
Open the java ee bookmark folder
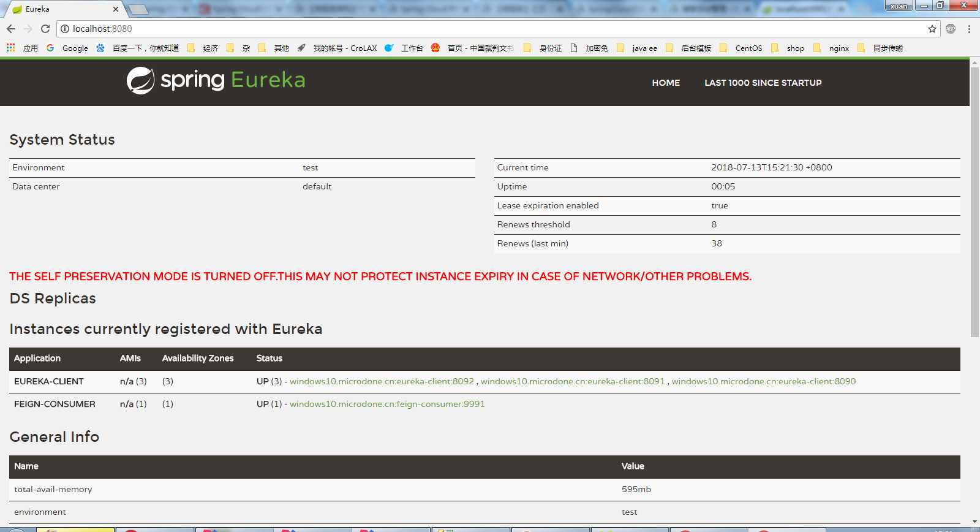(637, 48)
